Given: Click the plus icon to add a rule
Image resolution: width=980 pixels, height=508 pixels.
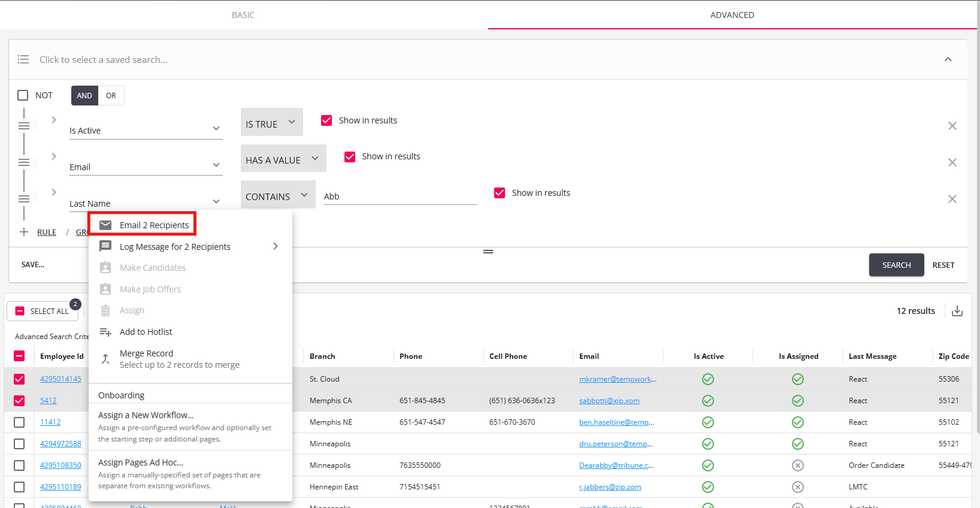Looking at the screenshot, I should pos(24,232).
